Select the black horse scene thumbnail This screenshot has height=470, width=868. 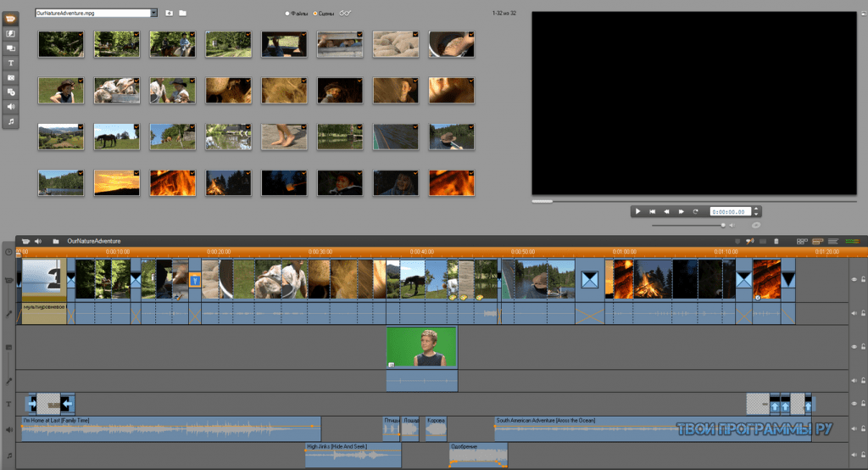tap(117, 137)
